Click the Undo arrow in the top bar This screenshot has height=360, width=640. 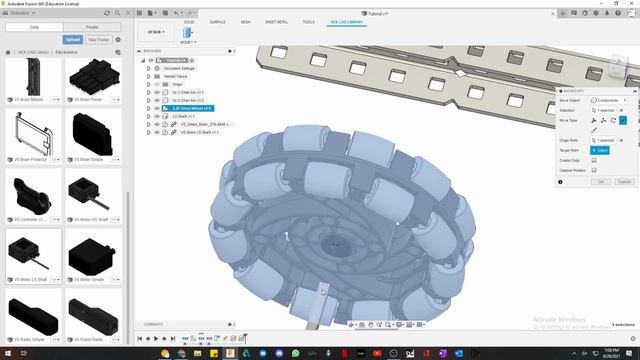(177, 13)
